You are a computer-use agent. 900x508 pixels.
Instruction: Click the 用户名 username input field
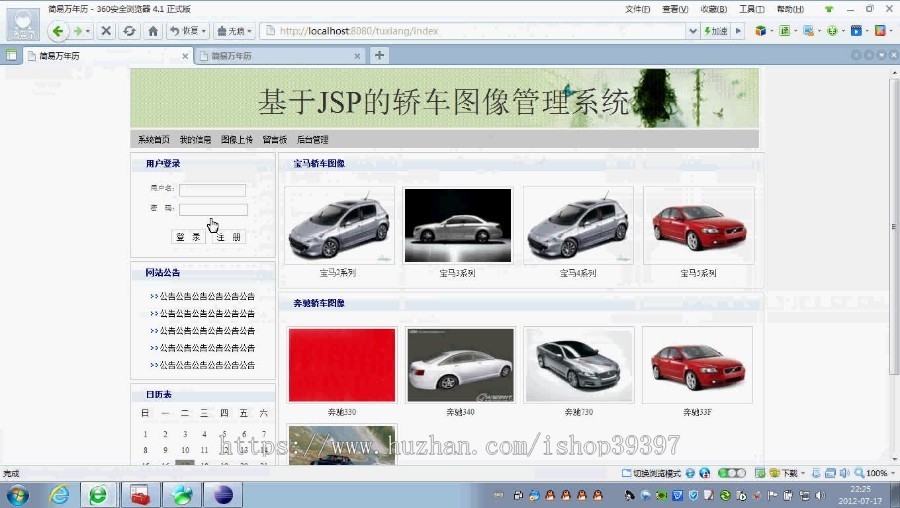click(x=212, y=190)
